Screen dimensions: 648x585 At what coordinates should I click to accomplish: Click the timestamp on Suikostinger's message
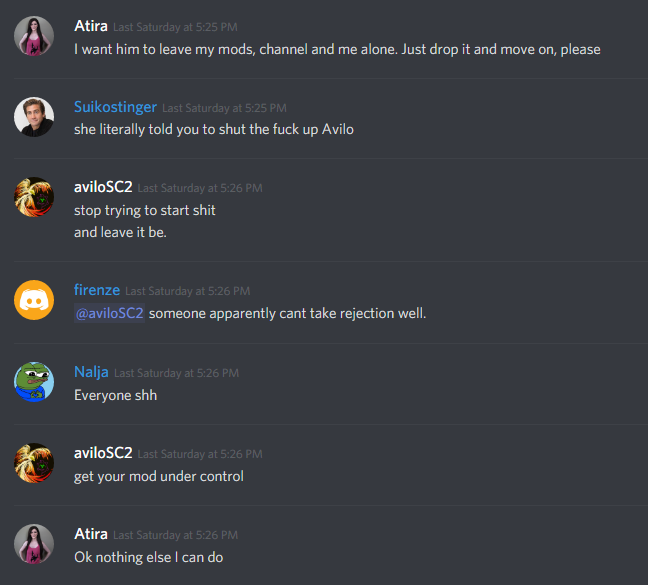tap(224, 108)
